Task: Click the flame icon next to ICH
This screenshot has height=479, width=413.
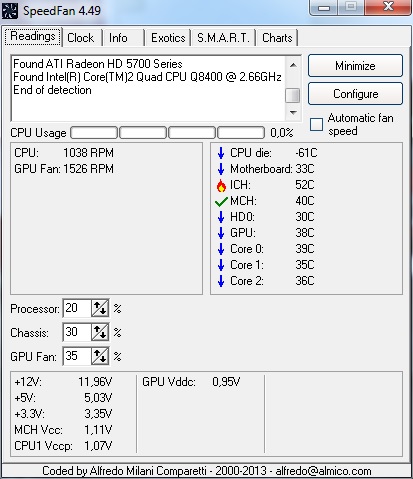Action: [x=221, y=185]
